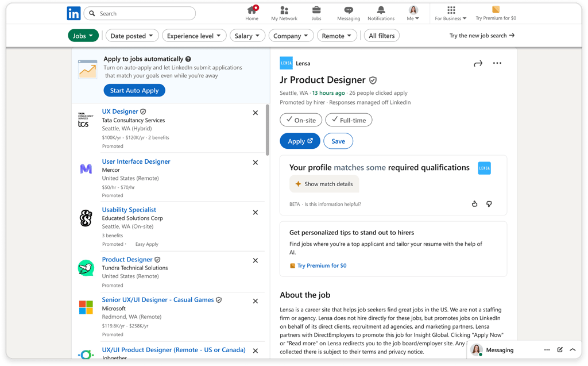588x366 pixels.
Task: Click Tata Consultancy Services logo
Action: click(x=86, y=120)
